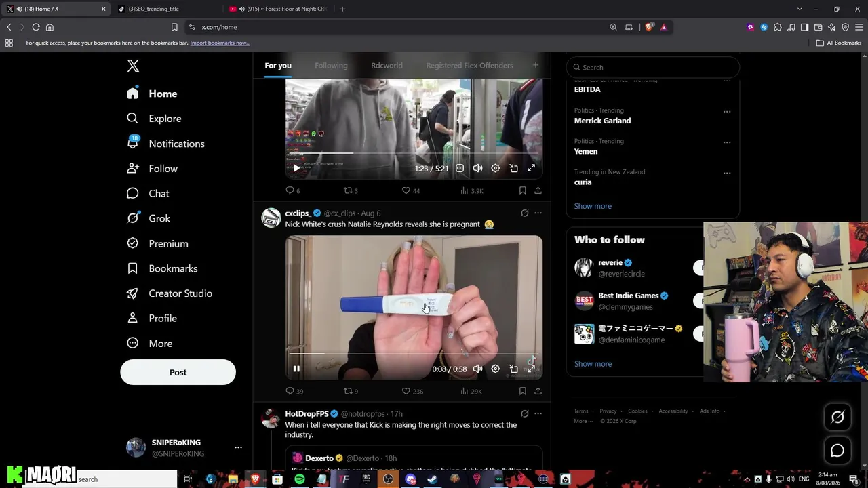Open the Merrick Garland trending topic
Screen dimensions: 868x488
tap(602, 121)
